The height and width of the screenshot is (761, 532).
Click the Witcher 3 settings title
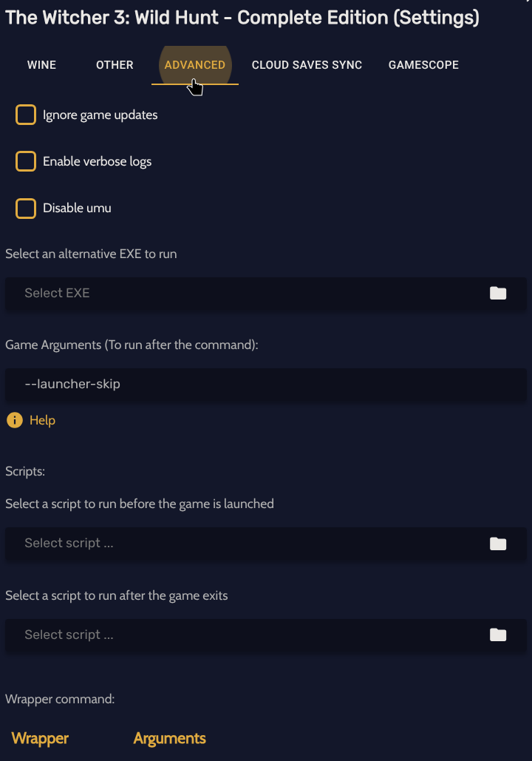pyautogui.click(x=242, y=18)
